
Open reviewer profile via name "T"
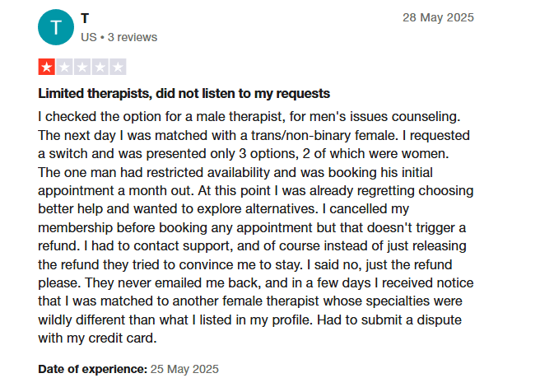pos(86,18)
